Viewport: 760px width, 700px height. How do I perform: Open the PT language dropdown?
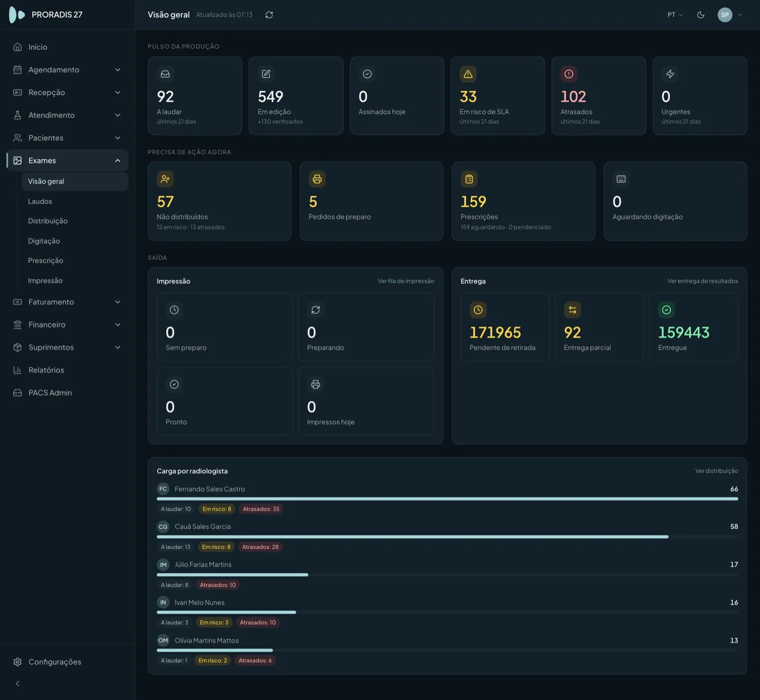pyautogui.click(x=675, y=15)
